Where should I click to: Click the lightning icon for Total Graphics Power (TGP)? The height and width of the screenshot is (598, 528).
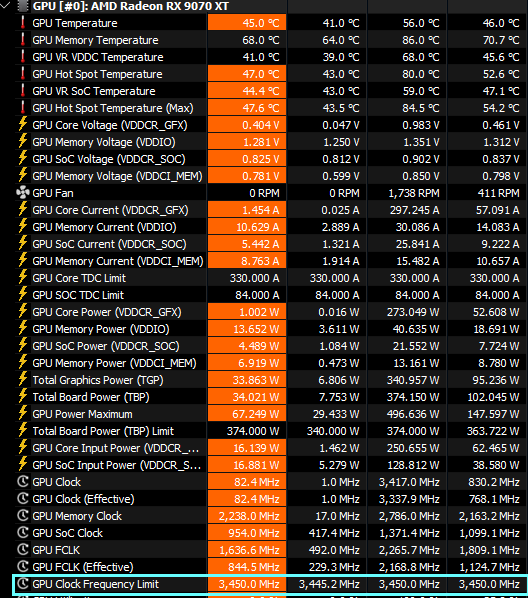tap(23, 379)
